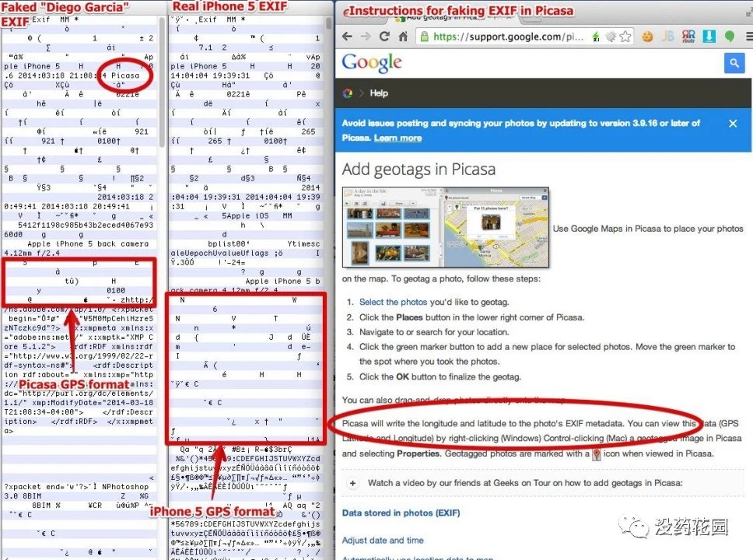Click the green padlock security icon

[423, 37]
